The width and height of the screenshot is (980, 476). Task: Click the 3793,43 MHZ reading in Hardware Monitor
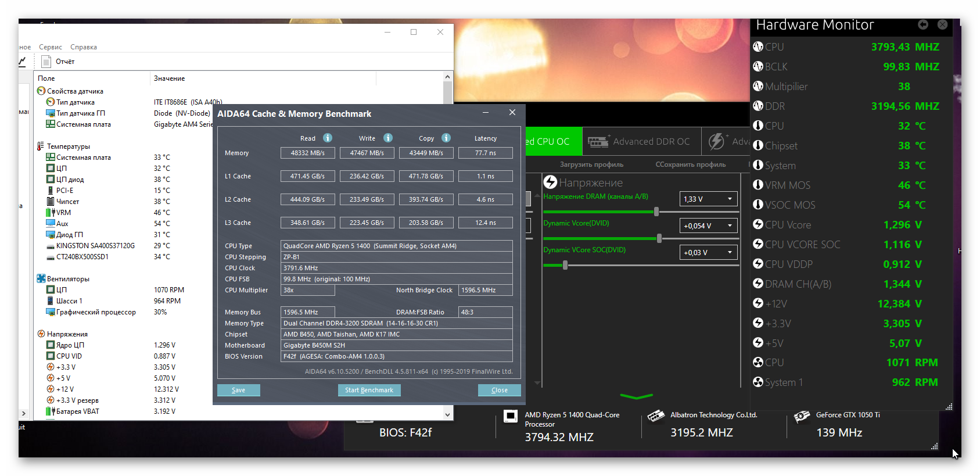(905, 46)
